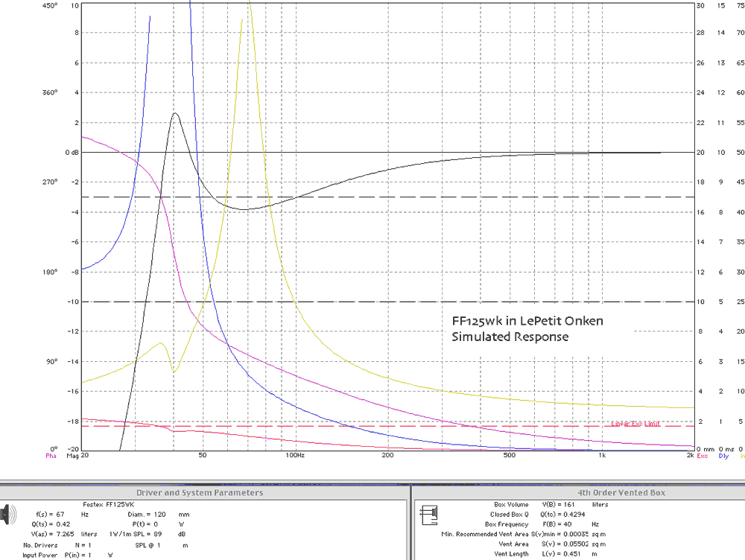Viewport: 745px width, 560px height.
Task: Click the Dly axis legend label
Action: point(723,456)
